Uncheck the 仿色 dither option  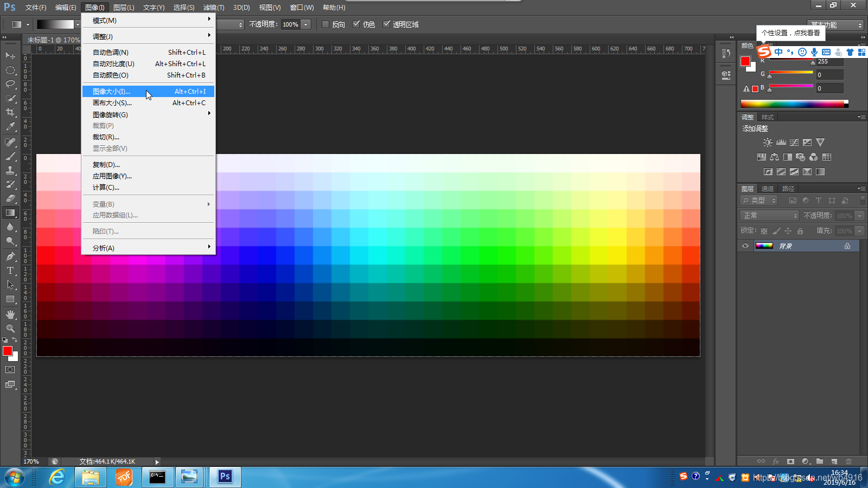click(356, 24)
